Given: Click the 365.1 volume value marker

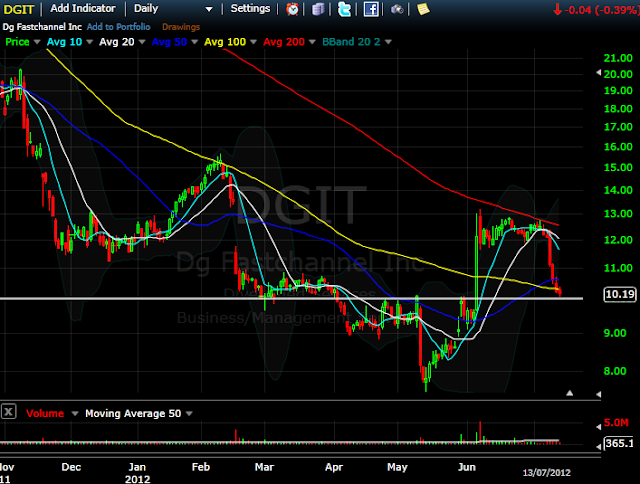Looking at the screenshot, I should click(x=620, y=443).
